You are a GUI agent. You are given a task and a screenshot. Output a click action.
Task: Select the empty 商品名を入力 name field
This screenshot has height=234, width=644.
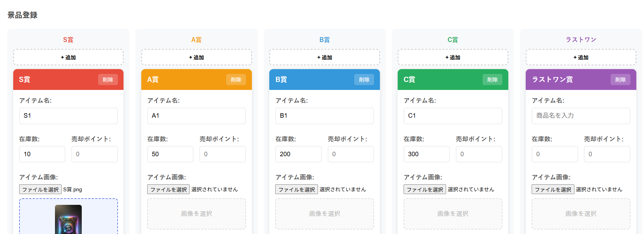tap(581, 116)
